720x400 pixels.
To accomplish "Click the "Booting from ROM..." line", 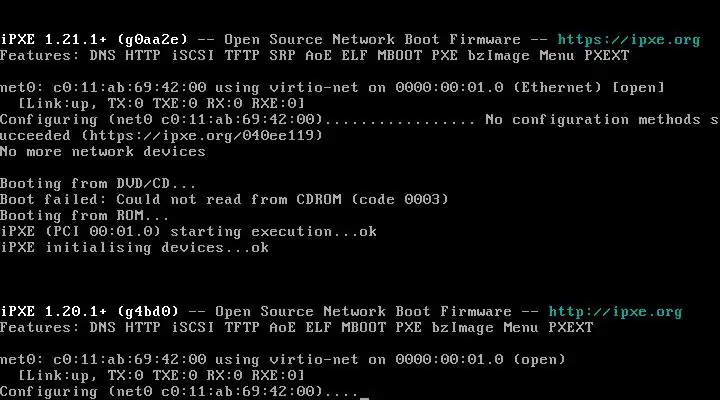I will [85, 215].
